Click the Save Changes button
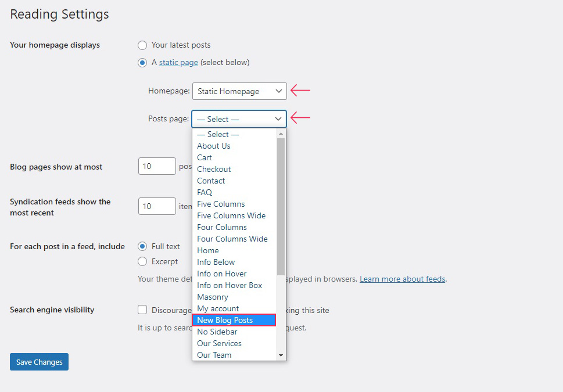563x392 pixels. tap(39, 362)
